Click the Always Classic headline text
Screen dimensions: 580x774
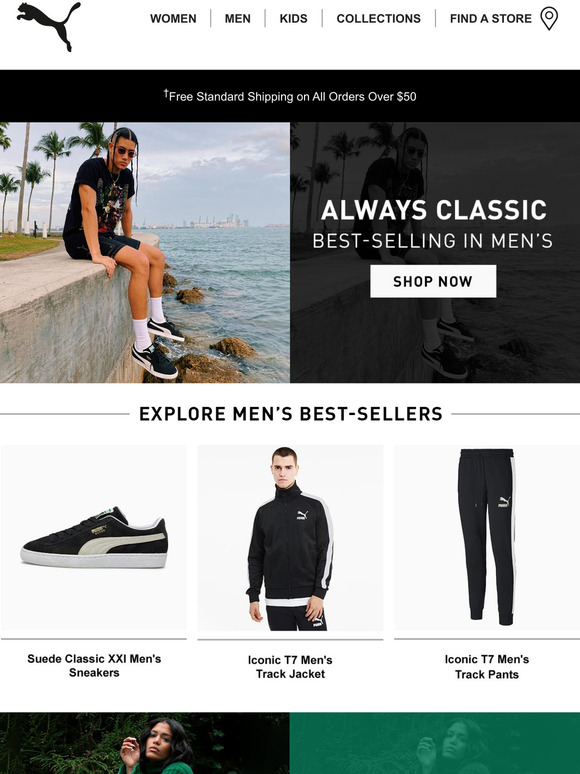tap(433, 210)
